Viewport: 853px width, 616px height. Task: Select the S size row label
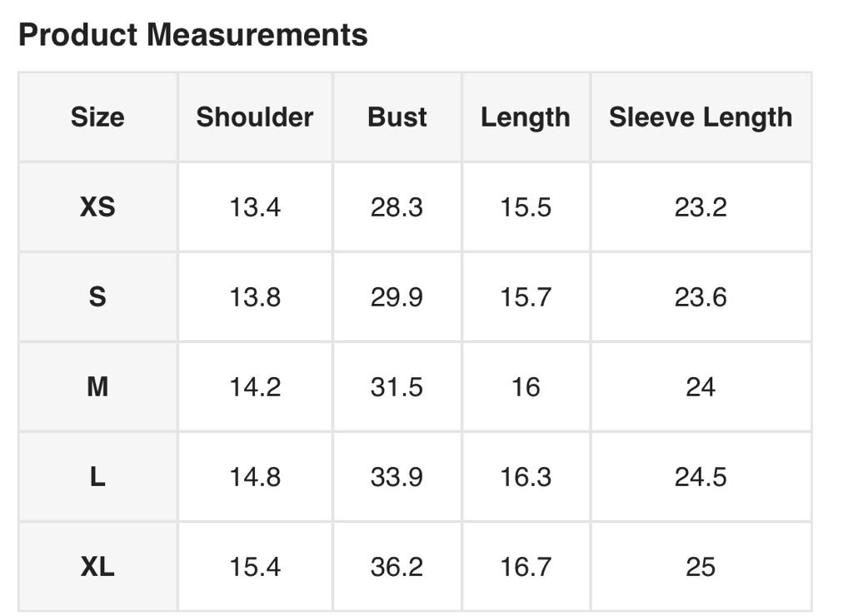pyautogui.click(x=97, y=297)
